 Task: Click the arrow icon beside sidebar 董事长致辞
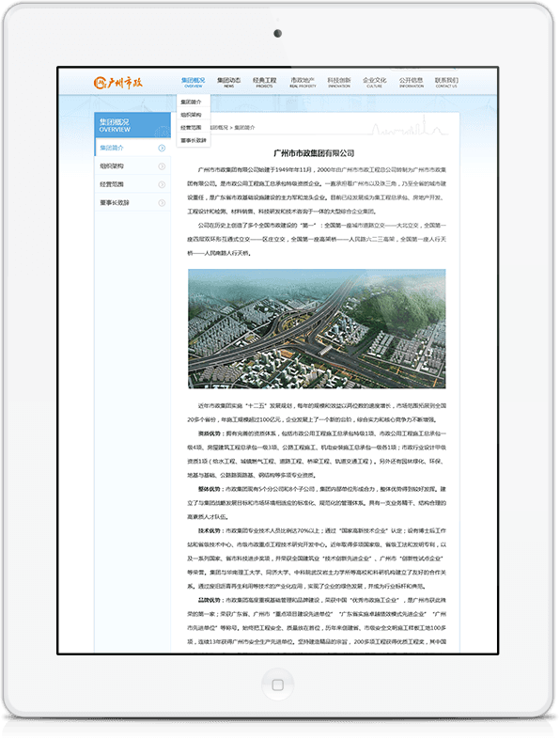[x=162, y=203]
